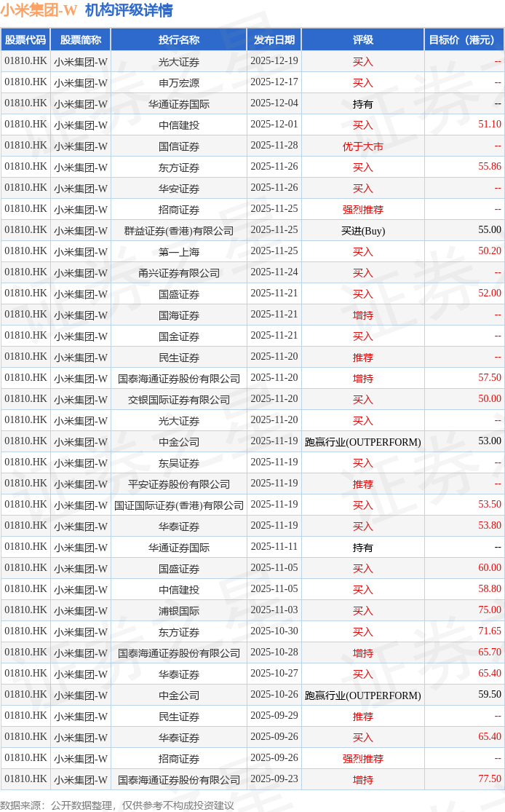The image size is (505, 812).
Task: Click the date 2025-12-04
Action: click(274, 103)
